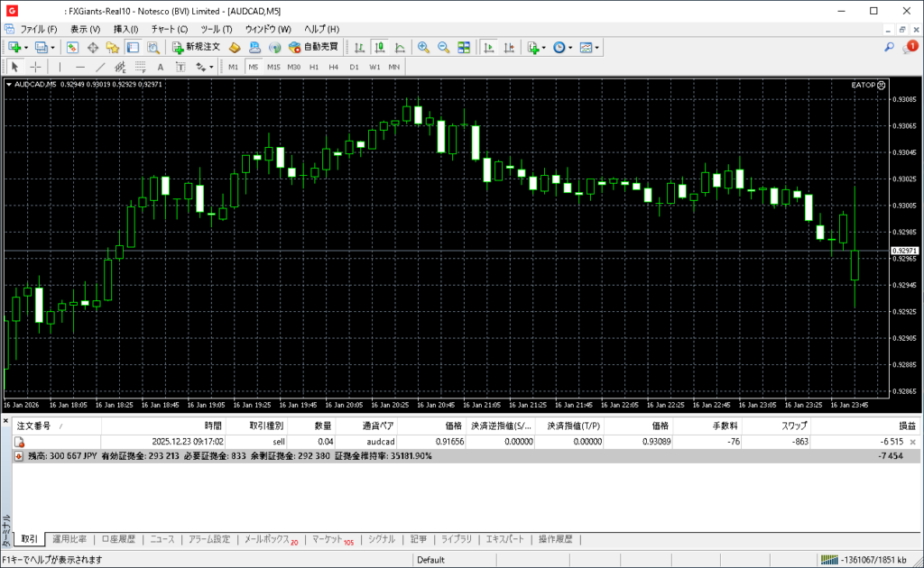Open the チャート (Chart) menu
The image size is (924, 568).
coord(169,29)
